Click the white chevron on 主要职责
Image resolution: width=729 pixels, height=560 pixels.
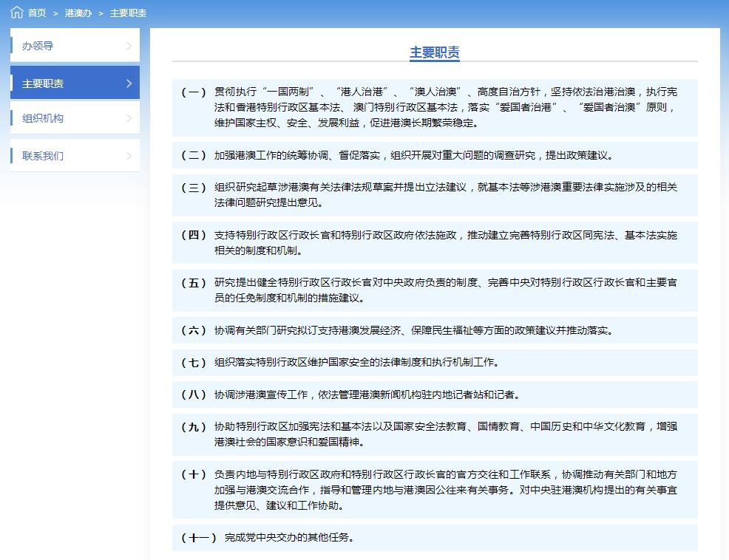131,82
